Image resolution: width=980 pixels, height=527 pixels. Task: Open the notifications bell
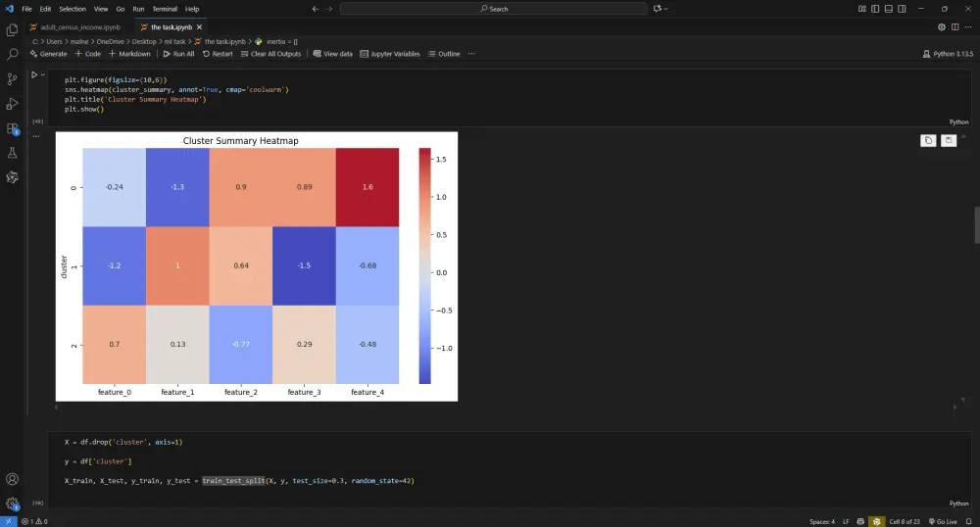point(969,521)
